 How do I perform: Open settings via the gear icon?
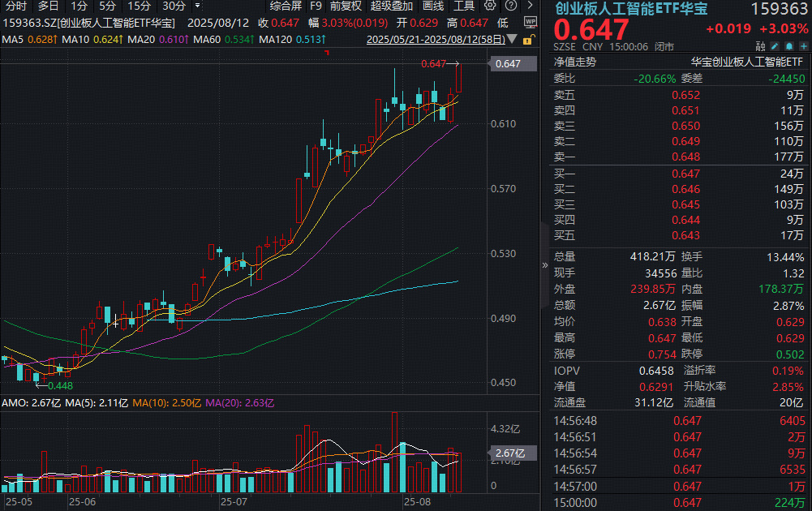tap(489, 6)
